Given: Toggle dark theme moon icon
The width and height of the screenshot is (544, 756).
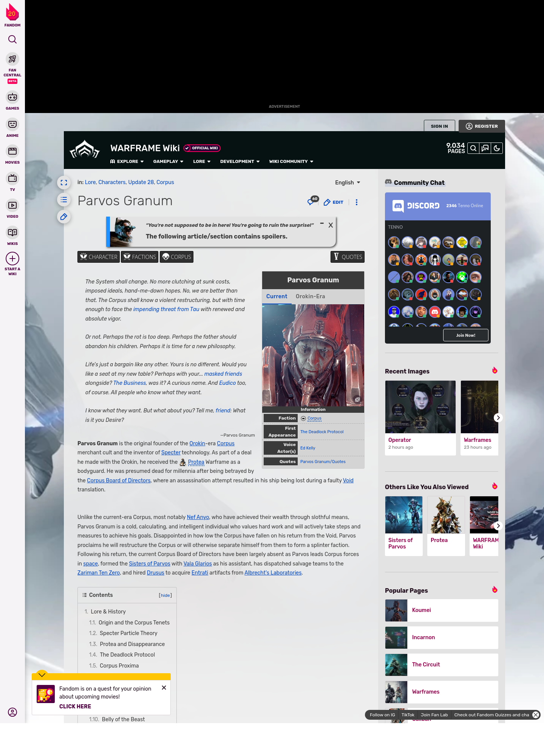Looking at the screenshot, I should [x=497, y=148].
